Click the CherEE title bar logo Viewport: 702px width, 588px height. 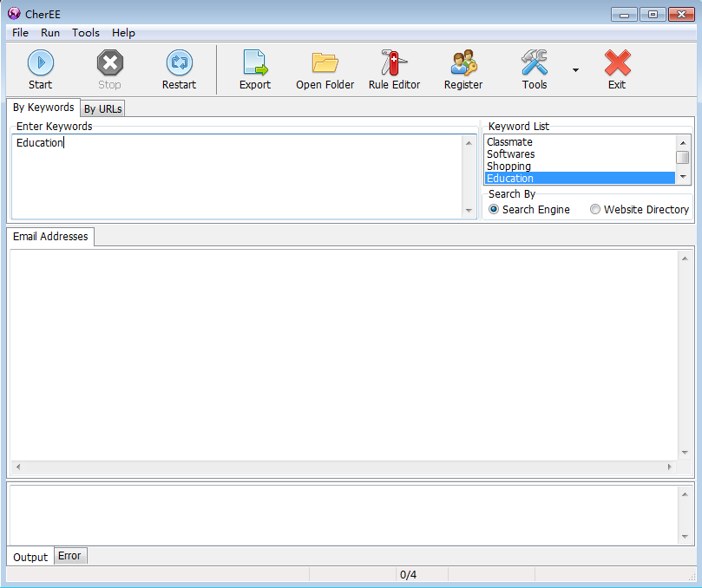tap(14, 13)
